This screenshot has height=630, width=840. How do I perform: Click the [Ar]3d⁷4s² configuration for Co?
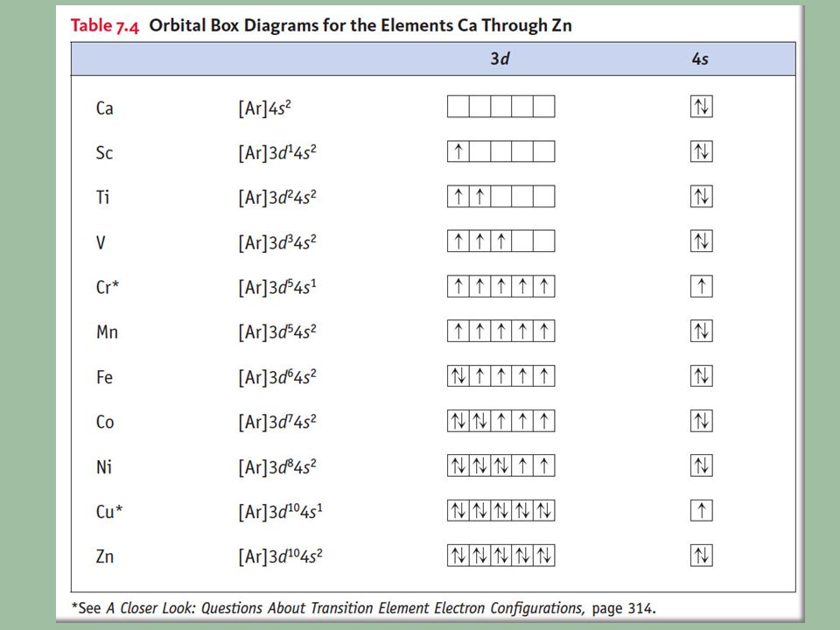[x=277, y=422]
